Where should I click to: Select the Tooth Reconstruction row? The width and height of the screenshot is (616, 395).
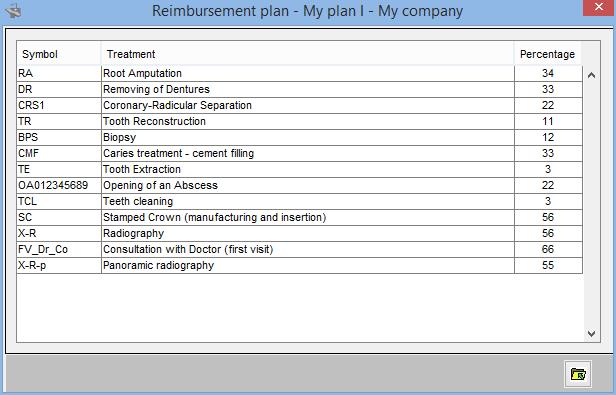click(x=300, y=121)
